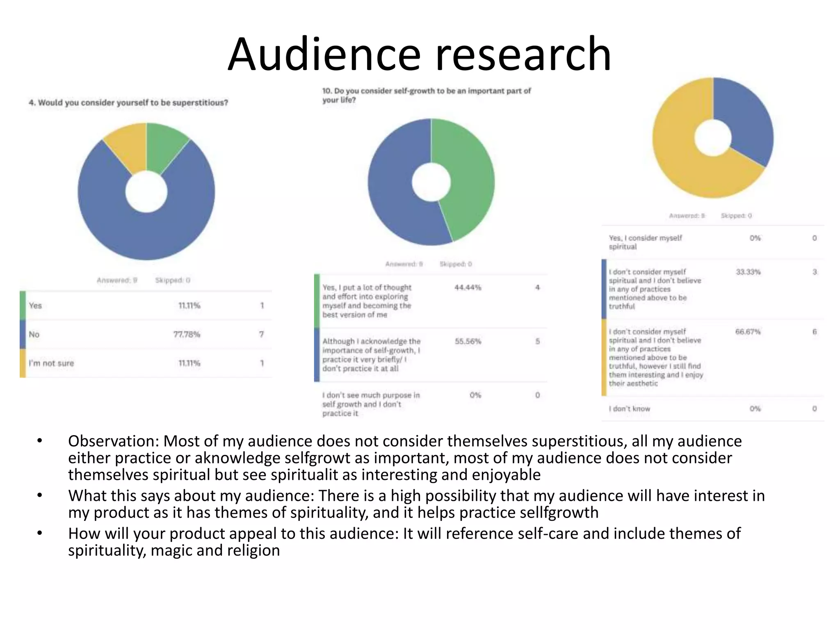
Task: Click the 77.78% value
Action: point(187,334)
